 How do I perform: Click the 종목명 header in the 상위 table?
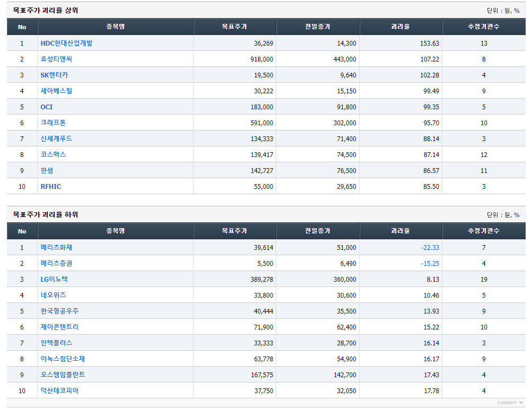[x=115, y=27]
